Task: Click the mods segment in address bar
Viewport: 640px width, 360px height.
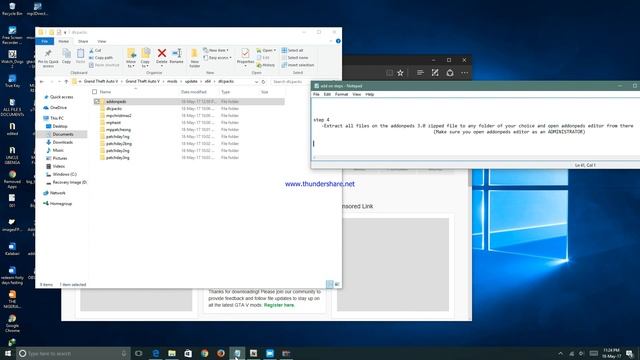Action: coord(172,82)
